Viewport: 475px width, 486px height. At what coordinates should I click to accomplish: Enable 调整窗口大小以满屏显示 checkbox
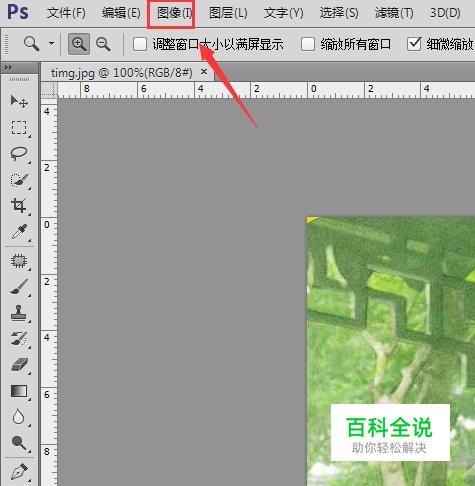point(140,44)
